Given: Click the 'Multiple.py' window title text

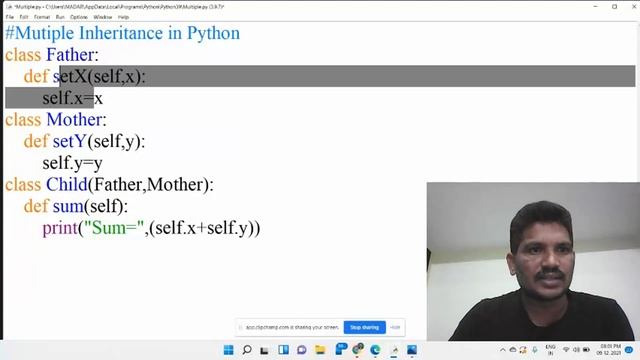Looking at the screenshot, I should click(119, 7).
